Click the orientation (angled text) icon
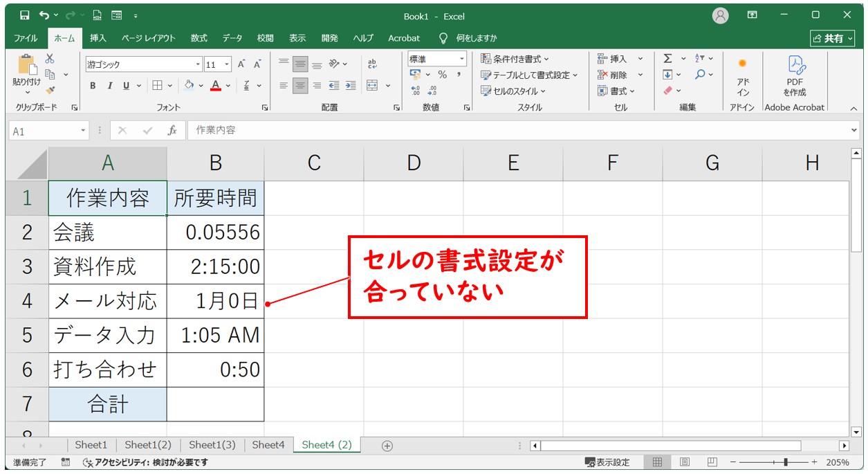Screen dimensions: 868x474 point(334,64)
